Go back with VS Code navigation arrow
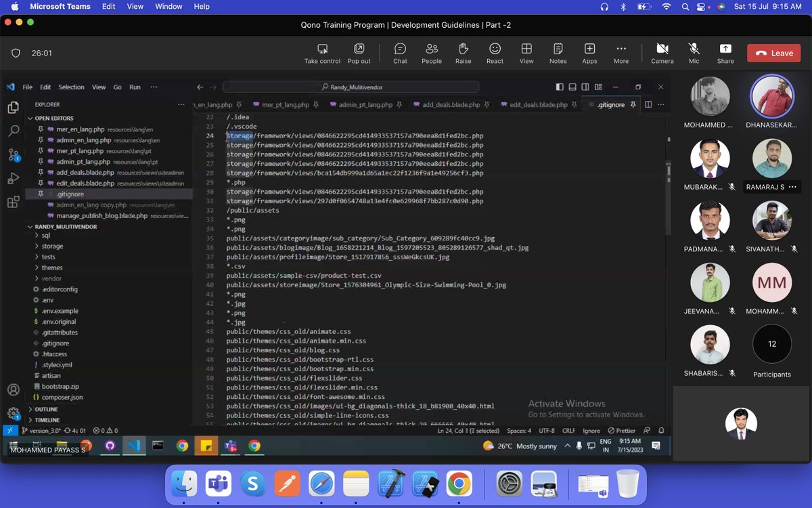The image size is (812, 508). click(200, 87)
